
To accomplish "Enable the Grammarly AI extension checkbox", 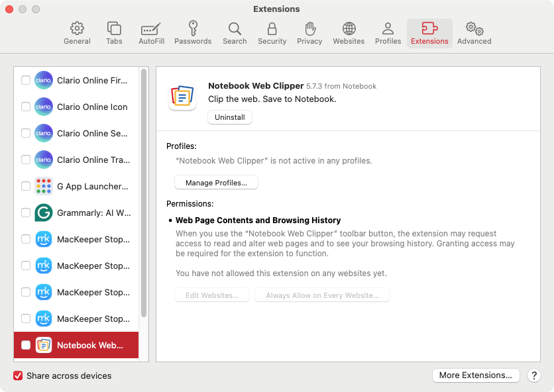I will (25, 213).
